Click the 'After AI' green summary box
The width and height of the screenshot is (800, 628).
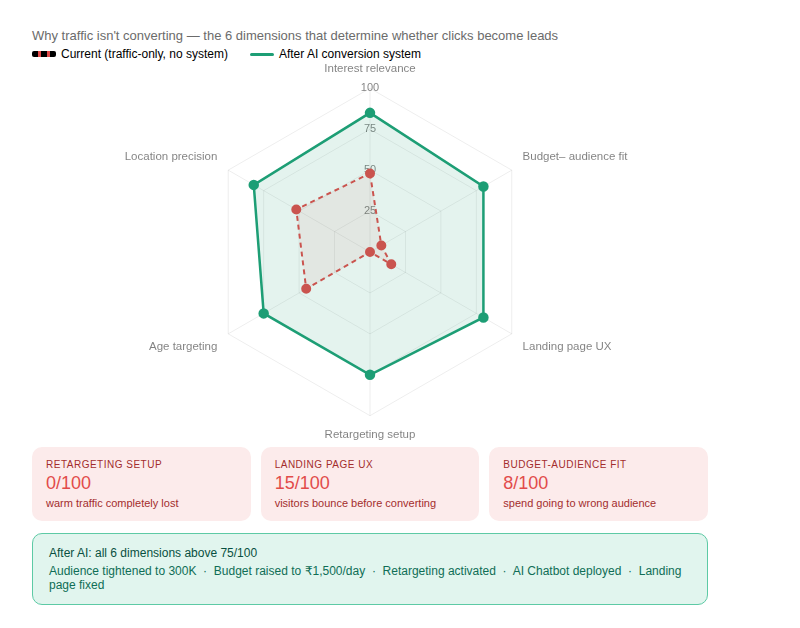[369, 569]
